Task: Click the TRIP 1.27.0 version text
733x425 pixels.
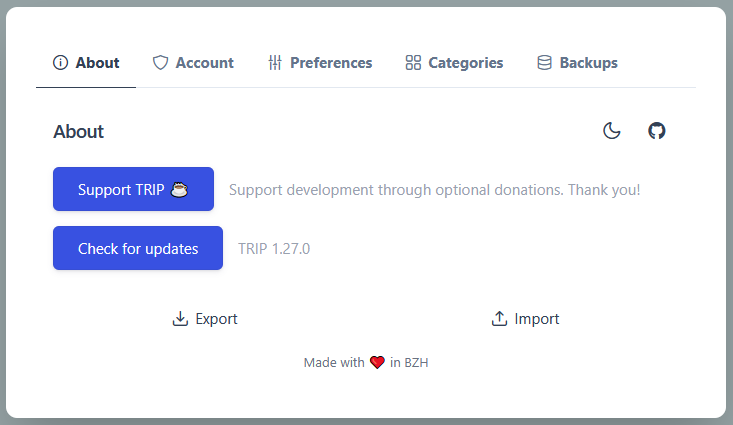Action: [x=274, y=249]
